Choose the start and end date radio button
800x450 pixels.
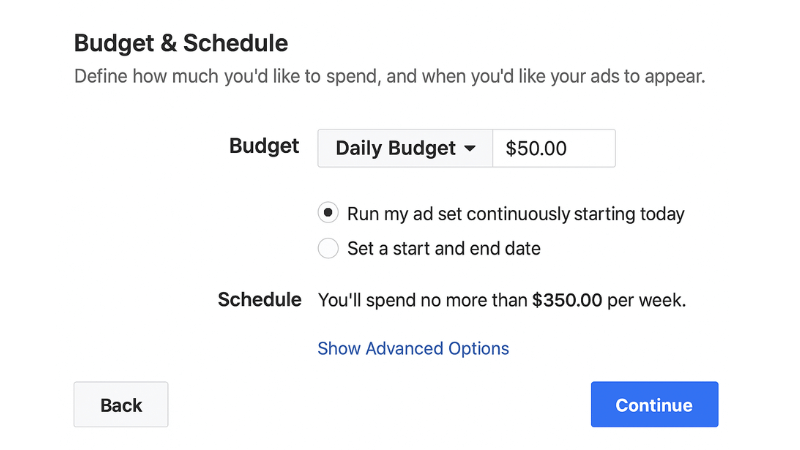[328, 248]
